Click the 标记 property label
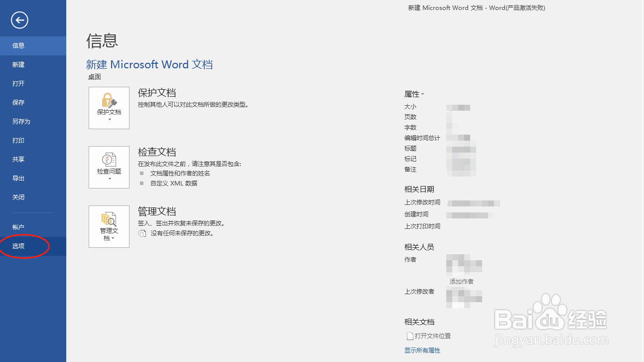This screenshot has height=362, width=644. click(x=410, y=159)
